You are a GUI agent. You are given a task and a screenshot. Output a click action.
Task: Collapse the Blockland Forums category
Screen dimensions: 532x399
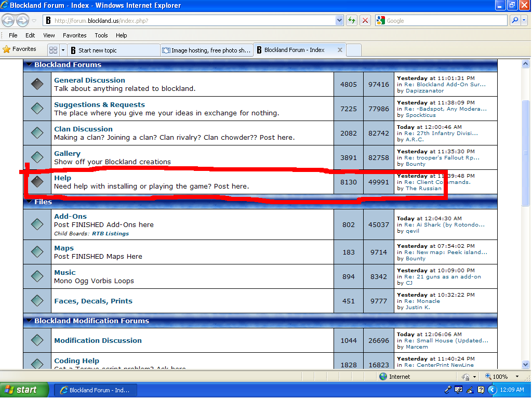pyautogui.click(x=30, y=64)
